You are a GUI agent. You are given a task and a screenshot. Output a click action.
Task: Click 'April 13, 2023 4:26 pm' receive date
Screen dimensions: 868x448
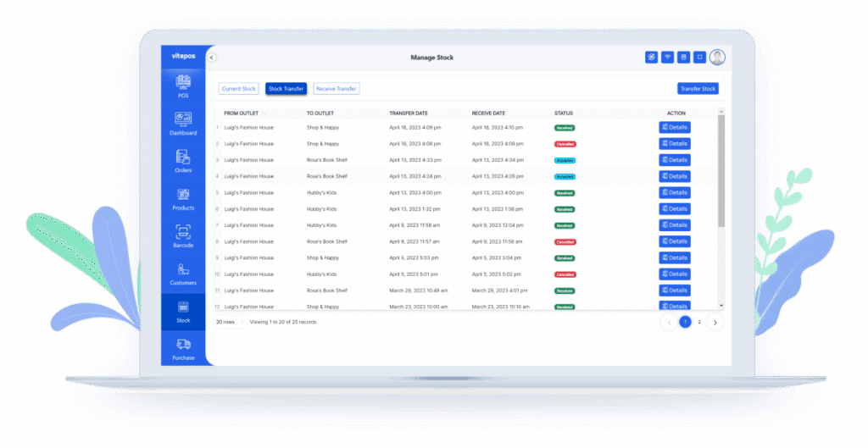(x=498, y=176)
